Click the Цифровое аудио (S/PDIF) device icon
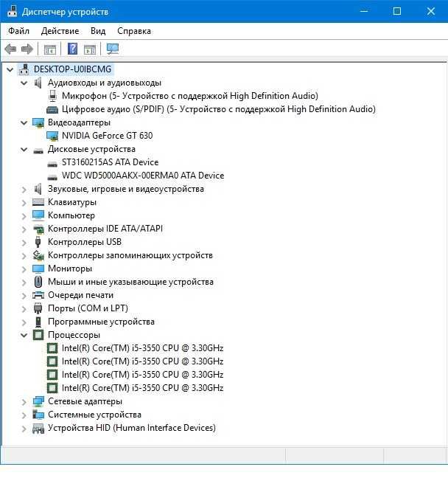The image size is (448, 478). click(52, 109)
